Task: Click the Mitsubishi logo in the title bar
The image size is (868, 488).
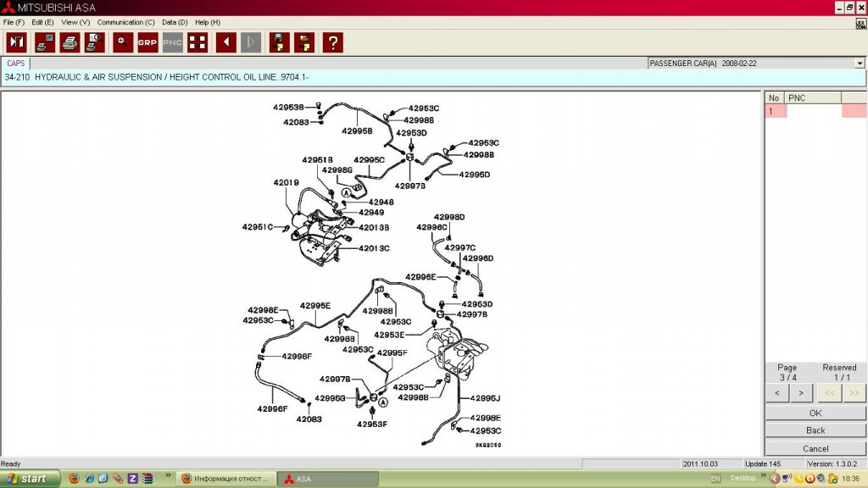Action: click(8, 7)
